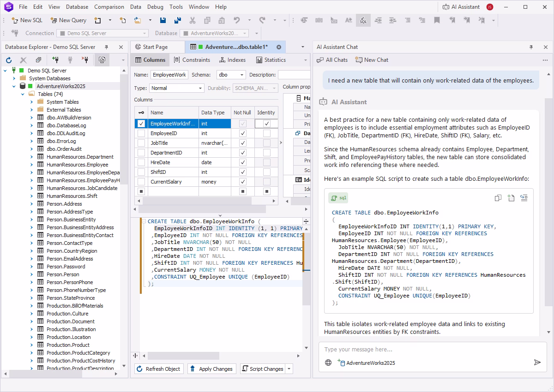Open the Schema dbo dropdown

click(242, 75)
